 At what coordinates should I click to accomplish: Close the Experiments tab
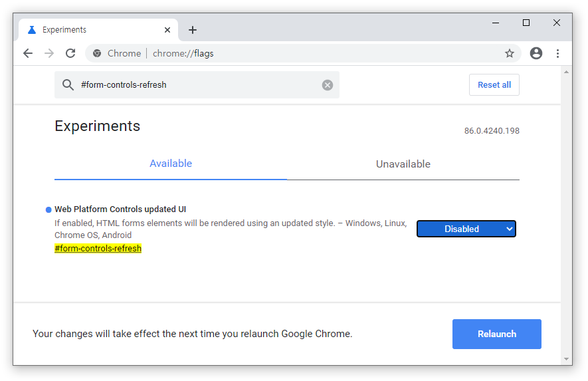click(x=167, y=30)
